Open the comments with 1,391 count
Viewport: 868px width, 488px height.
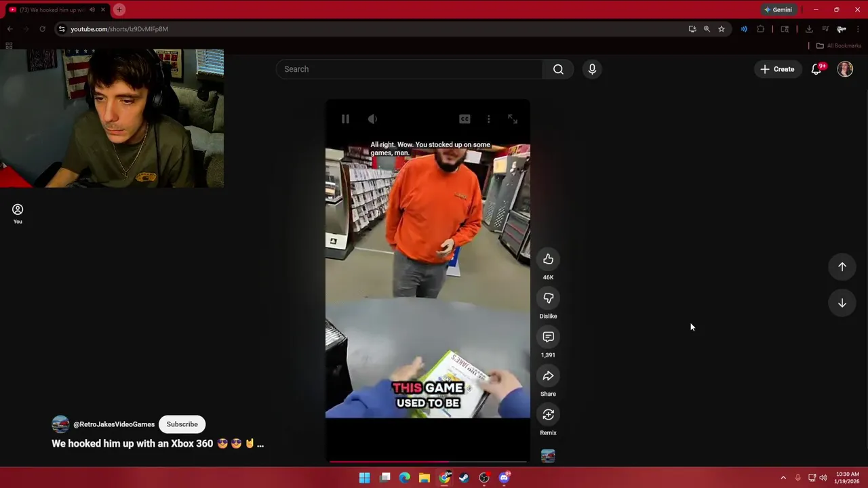pos(548,337)
